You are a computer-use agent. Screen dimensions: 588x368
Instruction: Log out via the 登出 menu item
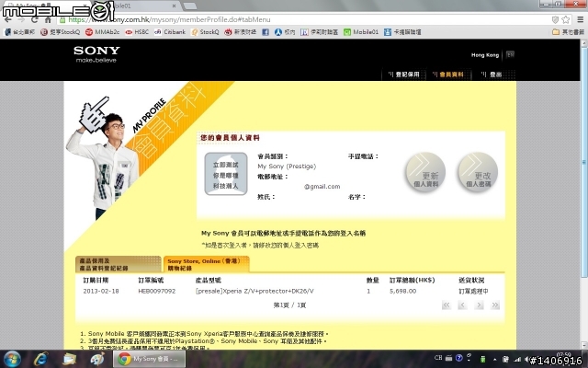(x=492, y=75)
